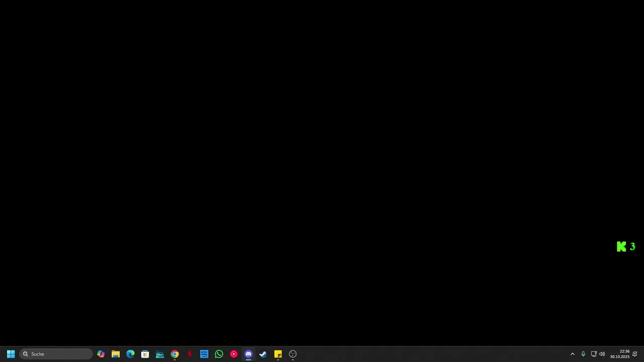Switch to the OBS Studio taskbar icon
The height and width of the screenshot is (362, 644).
[x=293, y=354]
